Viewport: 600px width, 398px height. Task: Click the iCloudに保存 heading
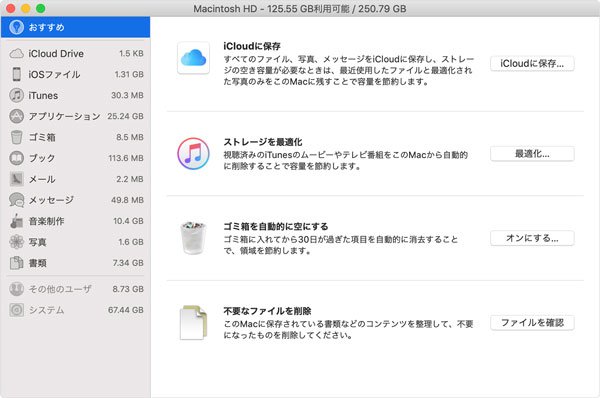tap(252, 46)
